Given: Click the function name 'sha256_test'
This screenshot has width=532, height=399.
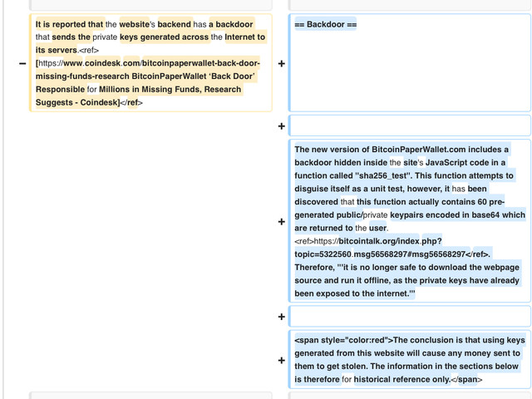Looking at the screenshot, I should click(x=381, y=175).
